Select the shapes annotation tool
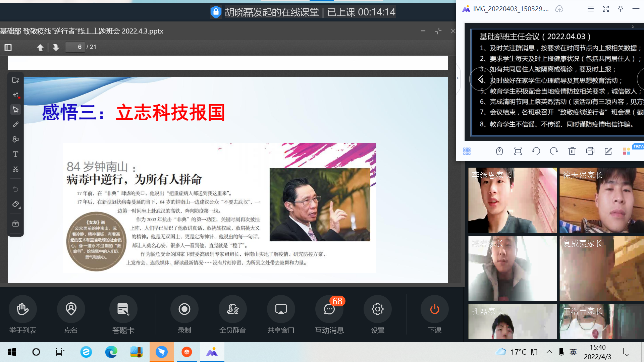 coord(15,139)
